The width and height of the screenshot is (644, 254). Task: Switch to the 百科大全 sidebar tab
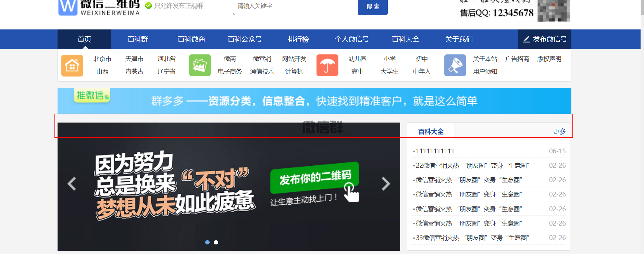(431, 132)
